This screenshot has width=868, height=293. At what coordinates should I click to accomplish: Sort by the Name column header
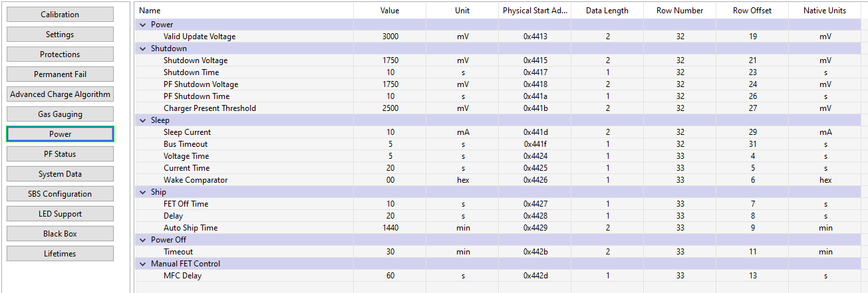(x=150, y=11)
